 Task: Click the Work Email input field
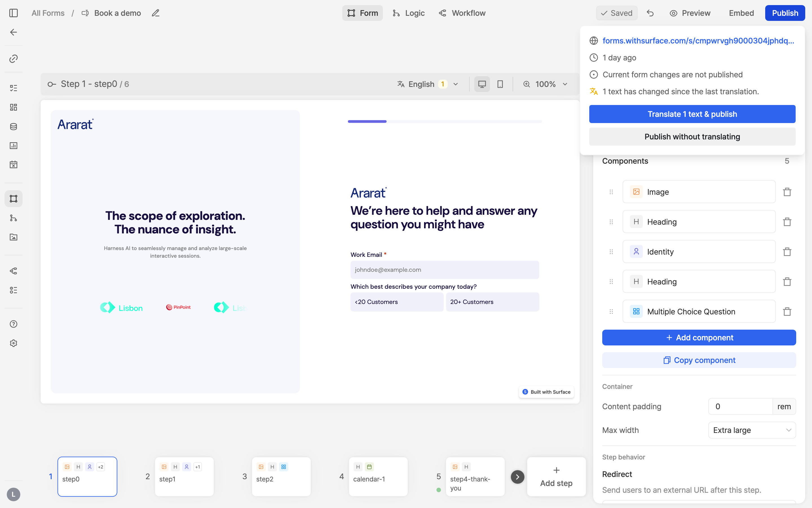tap(445, 270)
